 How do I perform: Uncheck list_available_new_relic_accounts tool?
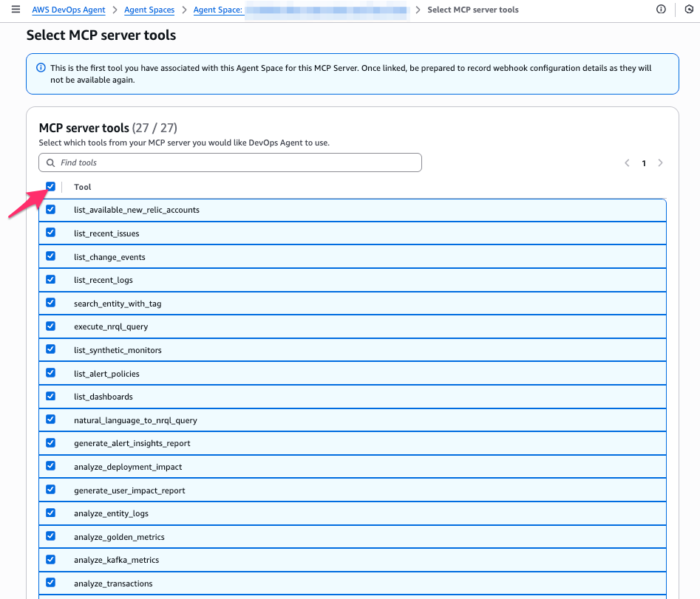tap(50, 210)
